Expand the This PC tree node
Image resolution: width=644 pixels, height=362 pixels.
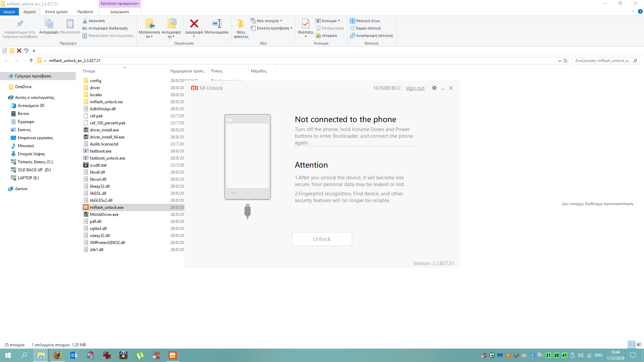tap(4, 98)
